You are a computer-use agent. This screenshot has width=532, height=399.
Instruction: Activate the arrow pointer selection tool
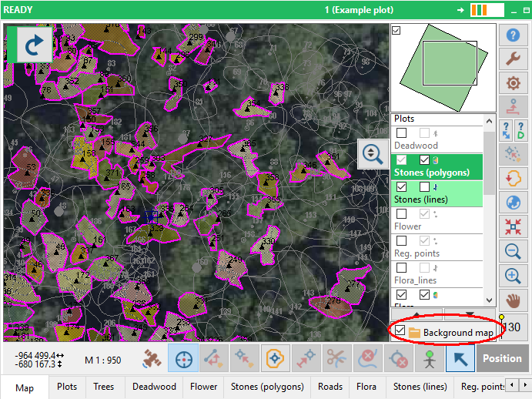459,358
